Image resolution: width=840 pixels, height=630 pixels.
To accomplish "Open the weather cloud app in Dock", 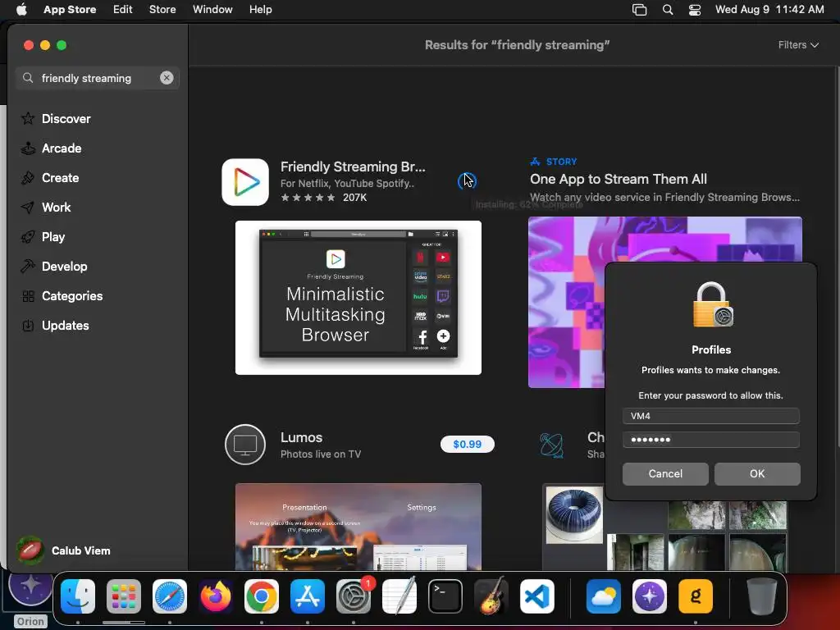I will [604, 596].
